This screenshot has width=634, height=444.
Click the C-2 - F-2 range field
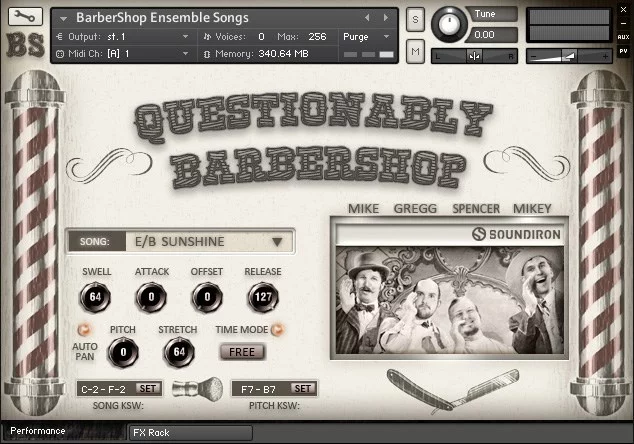click(x=104, y=389)
